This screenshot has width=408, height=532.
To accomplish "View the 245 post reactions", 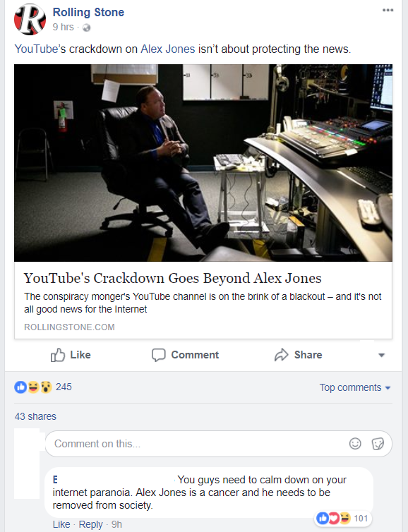I will pos(43,387).
